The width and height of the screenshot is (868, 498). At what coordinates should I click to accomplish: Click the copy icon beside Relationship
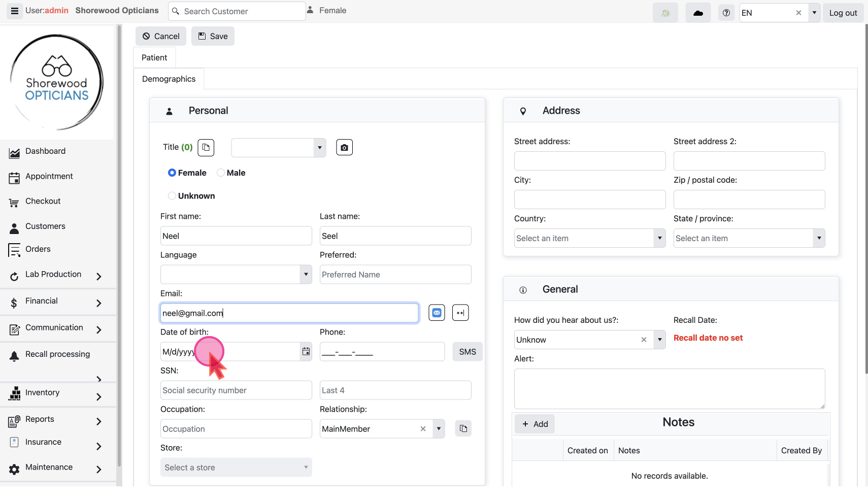tap(463, 429)
